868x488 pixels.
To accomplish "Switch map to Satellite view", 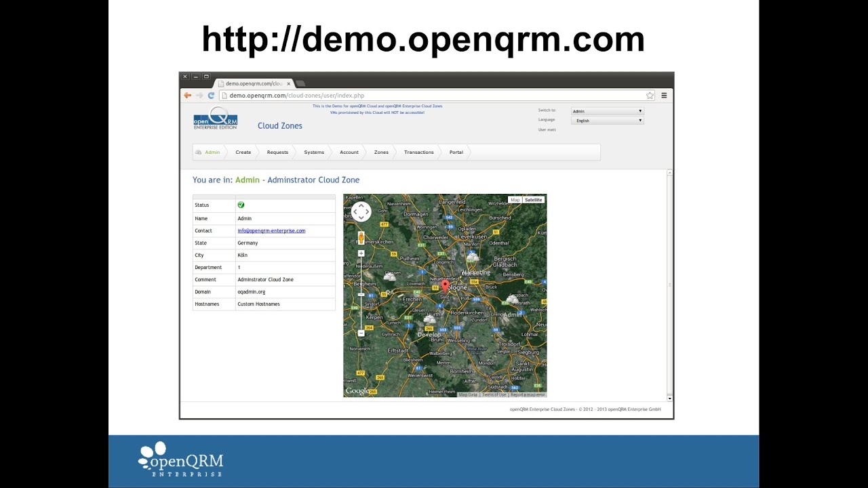I will pos(534,200).
